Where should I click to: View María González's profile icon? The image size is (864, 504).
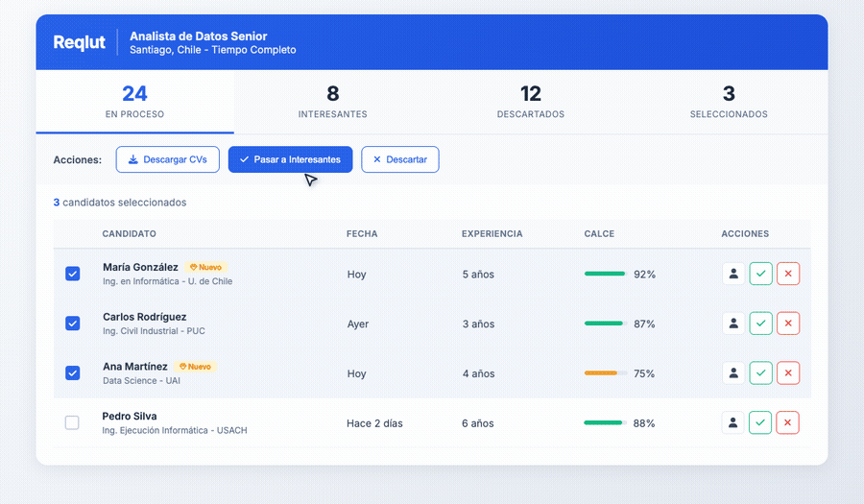point(733,274)
